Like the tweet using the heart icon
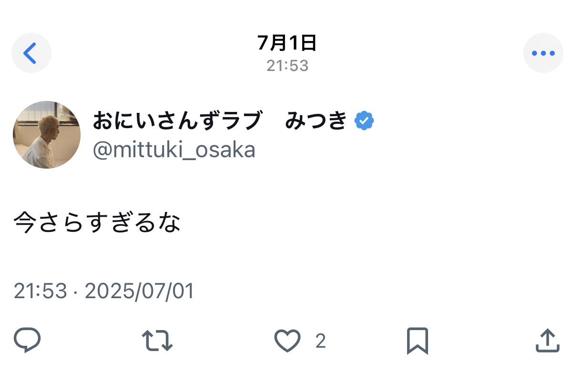Image resolution: width=572 pixels, height=392 pixels. click(287, 341)
